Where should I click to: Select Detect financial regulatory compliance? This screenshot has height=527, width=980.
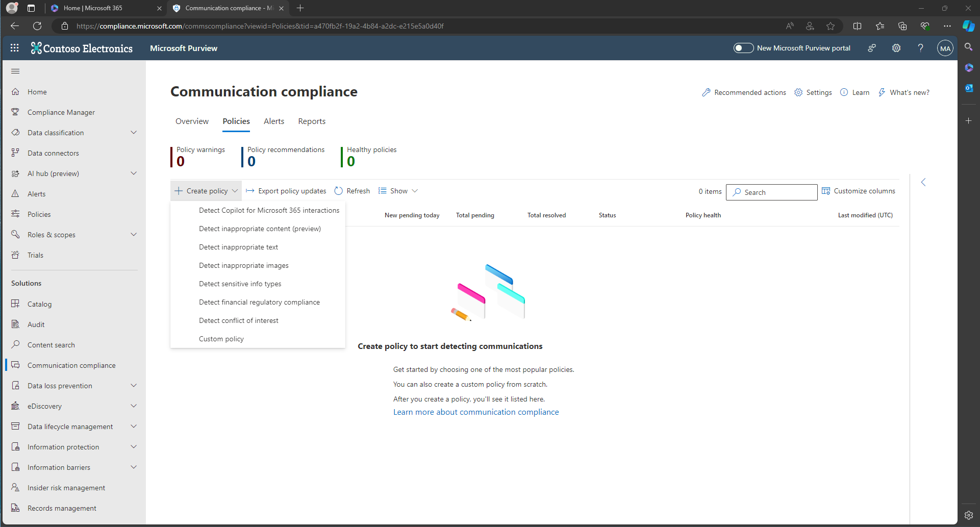tap(258, 302)
